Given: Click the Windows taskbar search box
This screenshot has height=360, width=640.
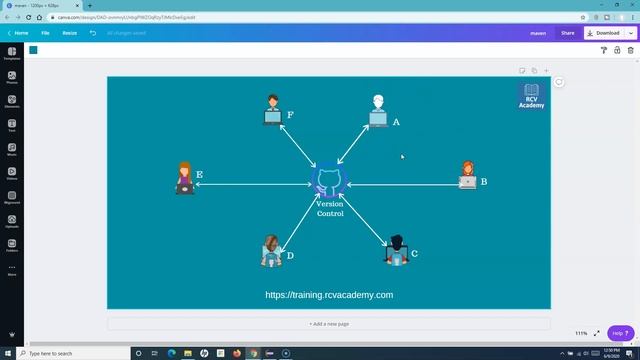Looking at the screenshot, I should click(x=73, y=353).
